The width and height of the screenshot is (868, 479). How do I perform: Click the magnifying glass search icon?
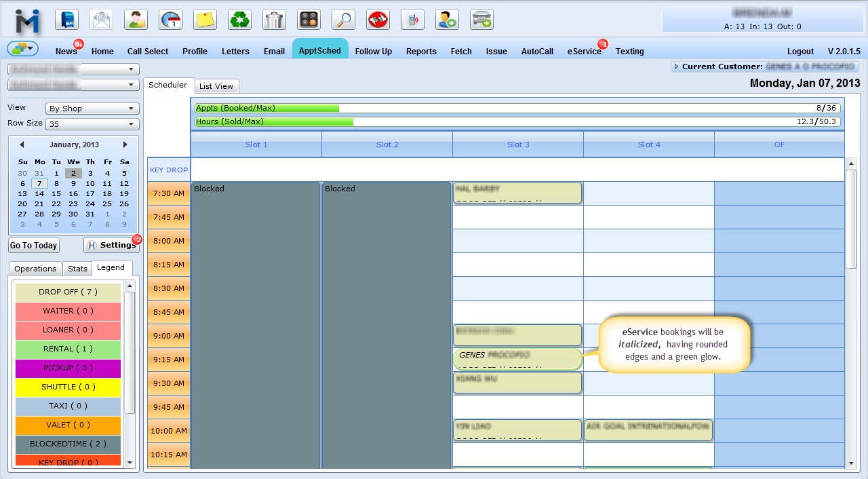pyautogui.click(x=343, y=20)
